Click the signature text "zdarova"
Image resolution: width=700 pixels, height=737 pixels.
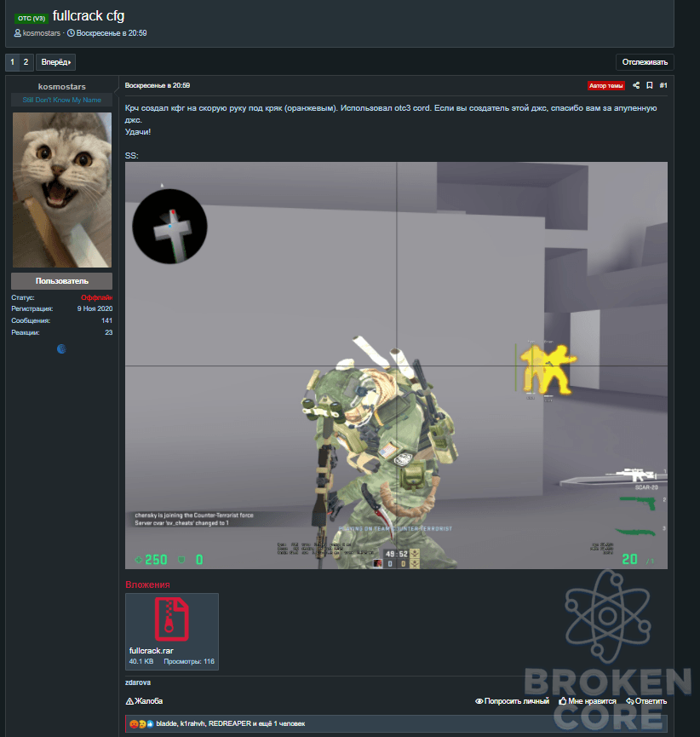pyautogui.click(x=138, y=682)
